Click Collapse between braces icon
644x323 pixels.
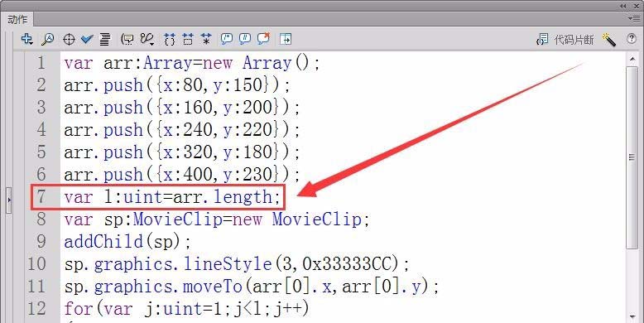click(x=169, y=39)
